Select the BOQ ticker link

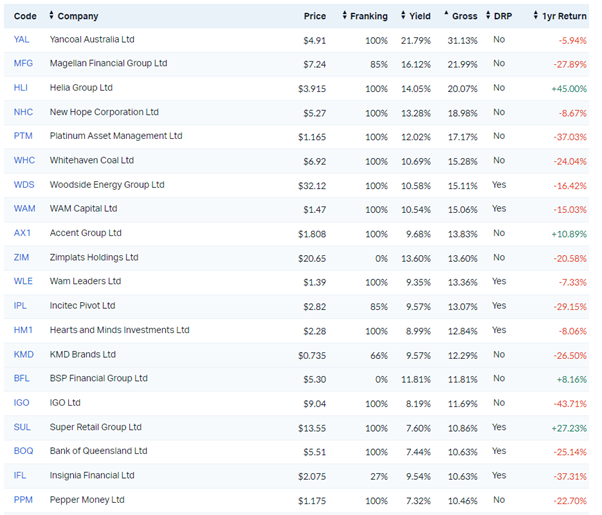pyautogui.click(x=24, y=451)
